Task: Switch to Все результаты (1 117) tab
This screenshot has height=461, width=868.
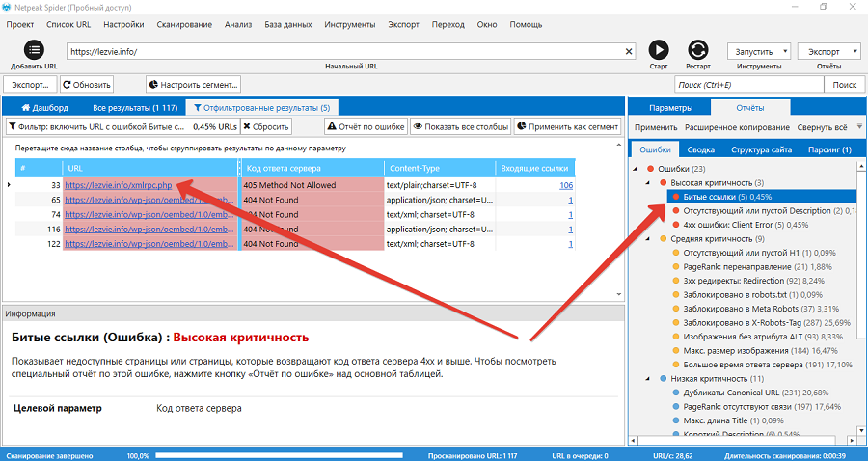Action: click(135, 107)
